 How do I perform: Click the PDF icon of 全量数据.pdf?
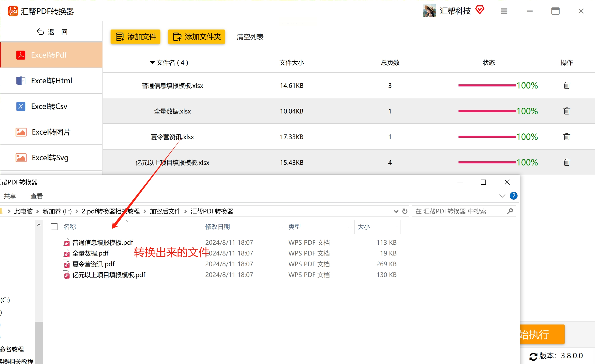coord(66,253)
